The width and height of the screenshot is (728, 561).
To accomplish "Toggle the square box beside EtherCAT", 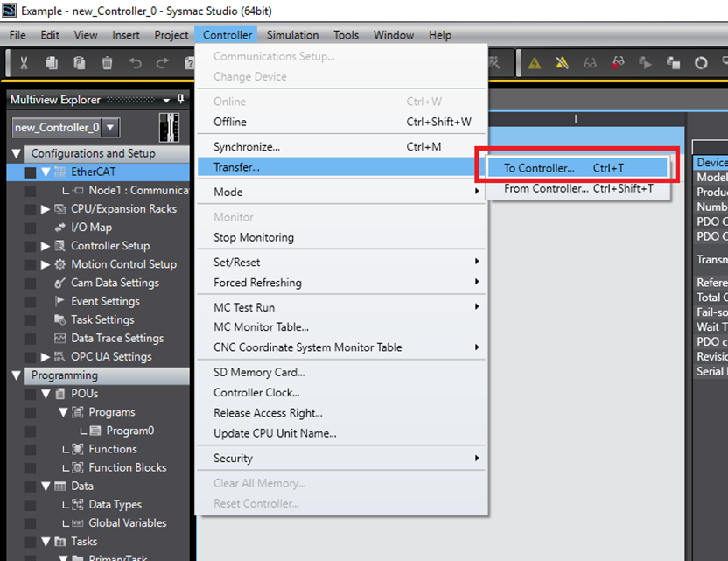I will tap(31, 172).
